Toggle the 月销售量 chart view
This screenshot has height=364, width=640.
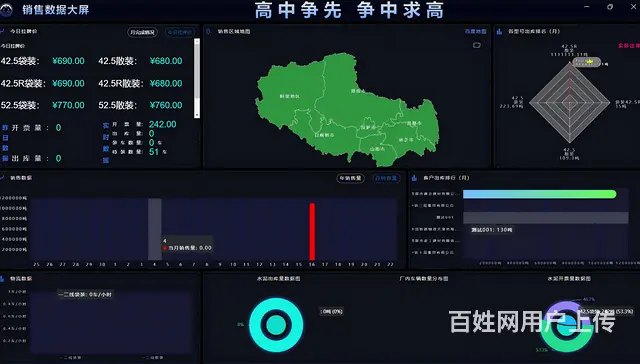[386, 178]
